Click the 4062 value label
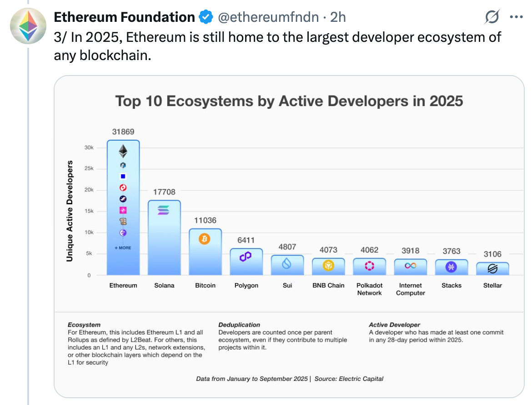 [x=370, y=250]
